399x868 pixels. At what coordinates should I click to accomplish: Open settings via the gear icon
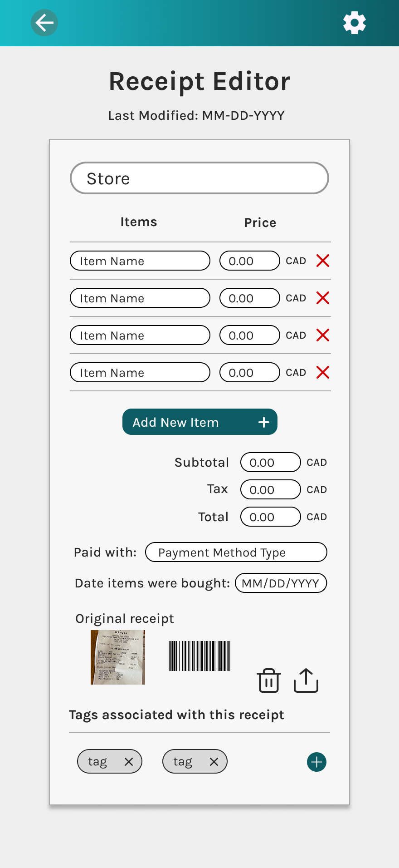355,23
